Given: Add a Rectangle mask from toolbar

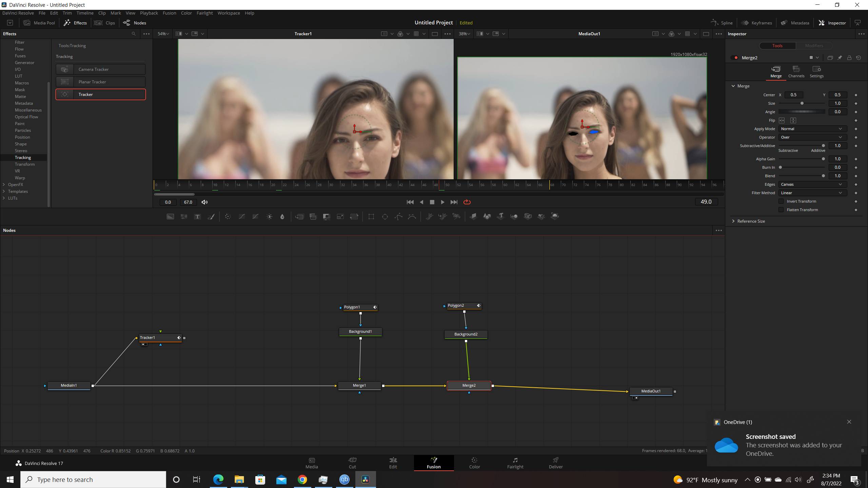Looking at the screenshot, I should tap(371, 217).
